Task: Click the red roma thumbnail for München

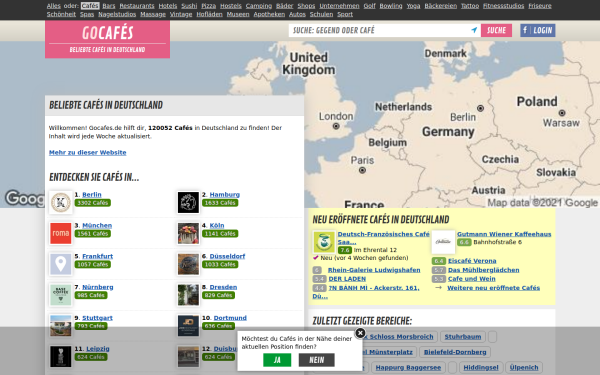Action: click(61, 233)
